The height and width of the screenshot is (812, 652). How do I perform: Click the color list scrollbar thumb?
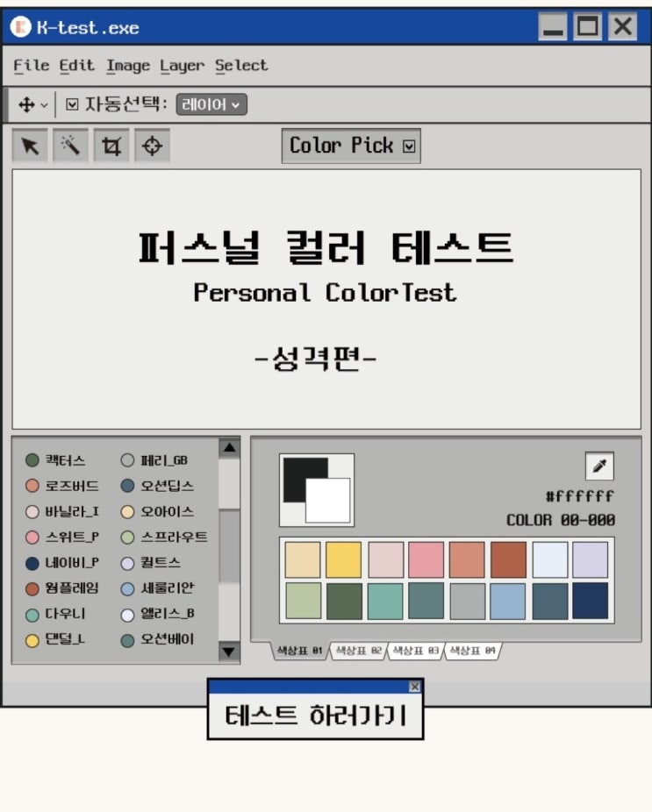[x=229, y=545]
